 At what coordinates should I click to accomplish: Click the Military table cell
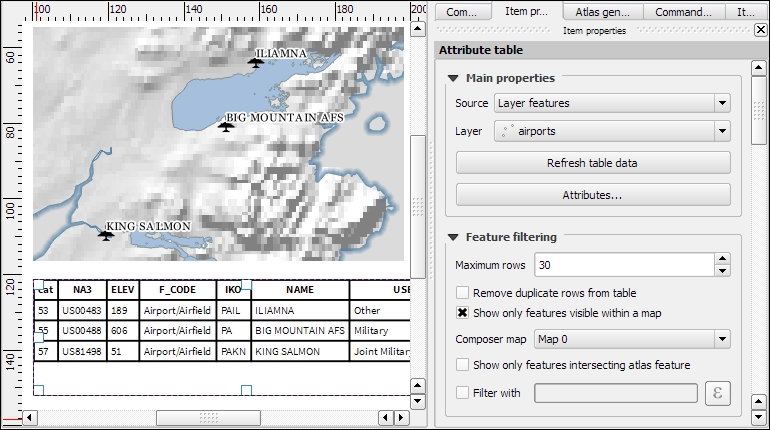pyautogui.click(x=380, y=331)
